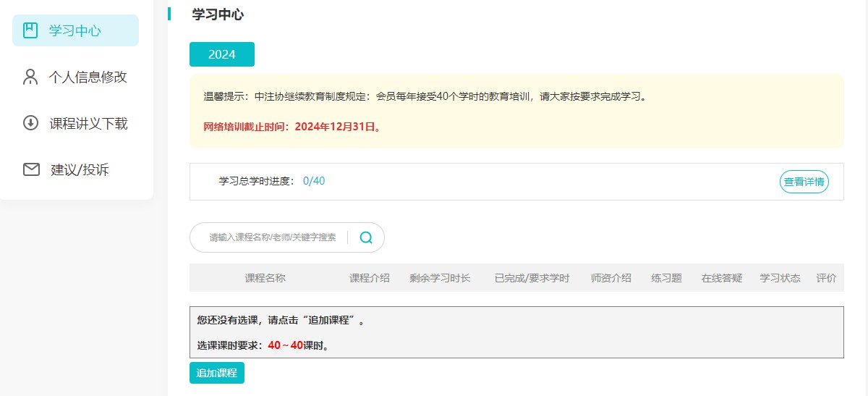
Task: Click the book icon beside 学习中心
Action: click(x=30, y=30)
